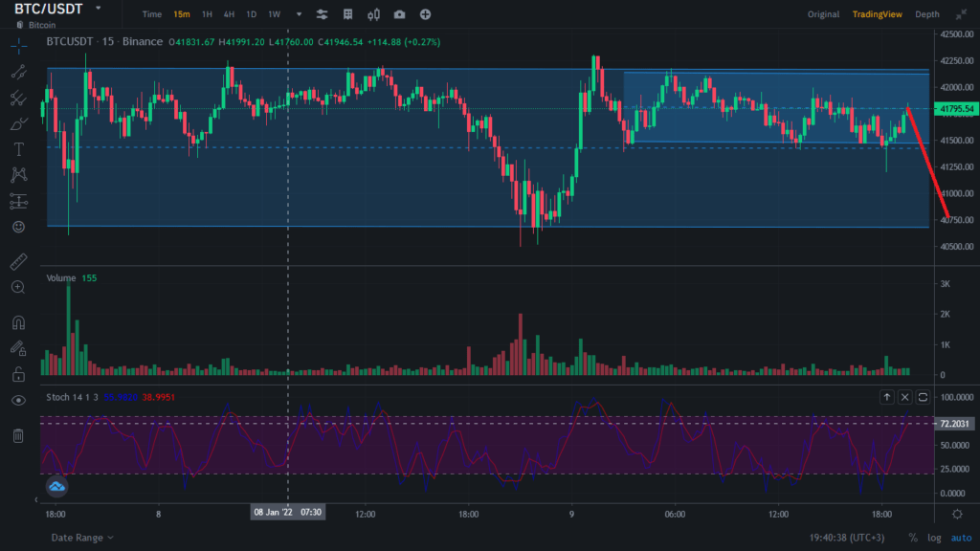Toggle Magnet mode on the sidebar
980x551 pixels.
pos(18,322)
